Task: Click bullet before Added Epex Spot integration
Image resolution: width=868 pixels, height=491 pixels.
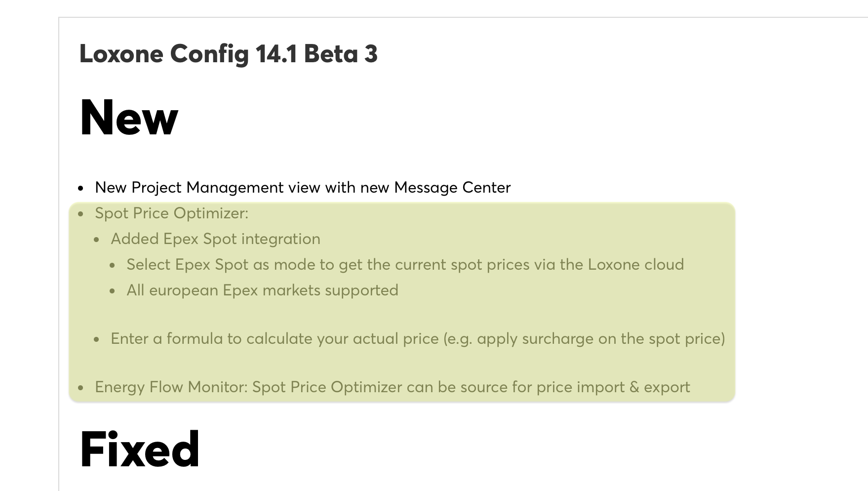Action: pyautogui.click(x=96, y=240)
